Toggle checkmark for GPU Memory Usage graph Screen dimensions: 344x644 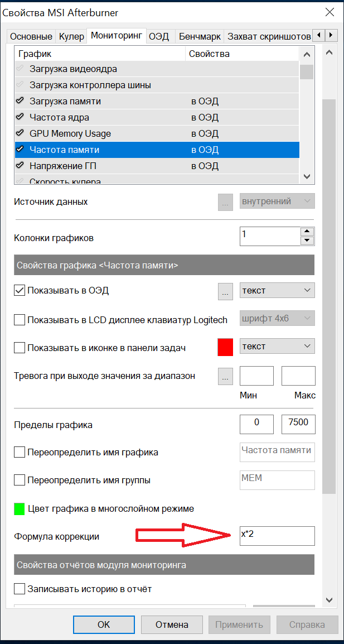20,133
